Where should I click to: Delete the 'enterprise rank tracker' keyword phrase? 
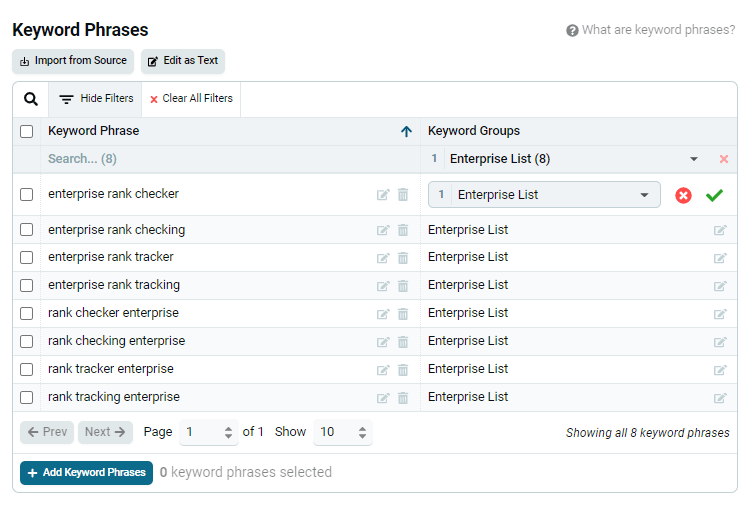tap(403, 258)
